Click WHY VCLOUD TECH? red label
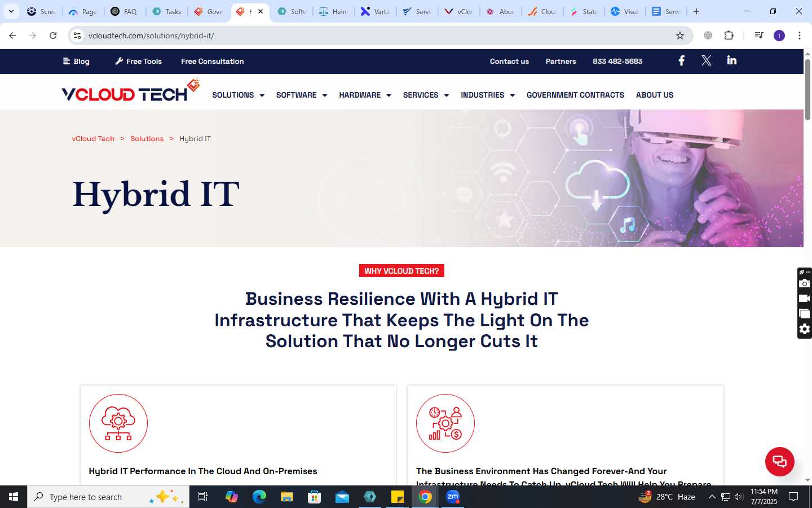Image resolution: width=812 pixels, height=508 pixels. [401, 271]
